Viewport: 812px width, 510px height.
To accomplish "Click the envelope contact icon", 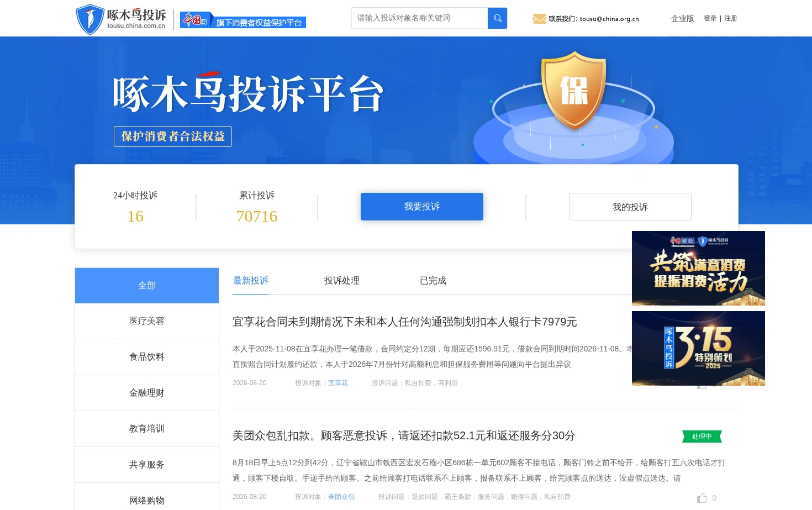I will point(539,19).
